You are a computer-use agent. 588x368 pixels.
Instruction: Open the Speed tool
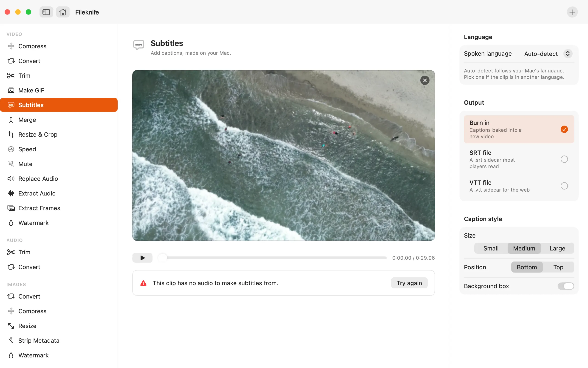tap(59, 149)
